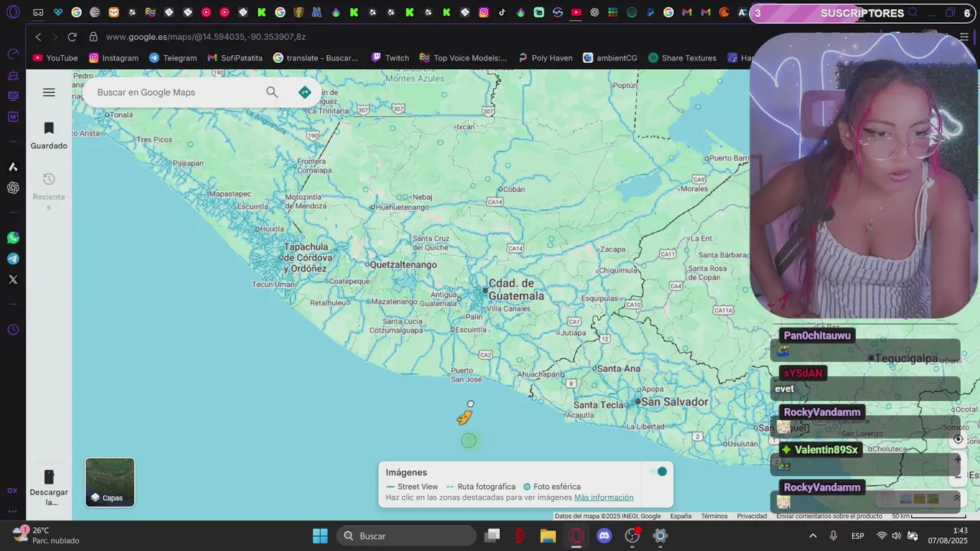Viewport: 980px width, 551px height.
Task: Open sidebar three-dots more options
Action: click(13, 511)
